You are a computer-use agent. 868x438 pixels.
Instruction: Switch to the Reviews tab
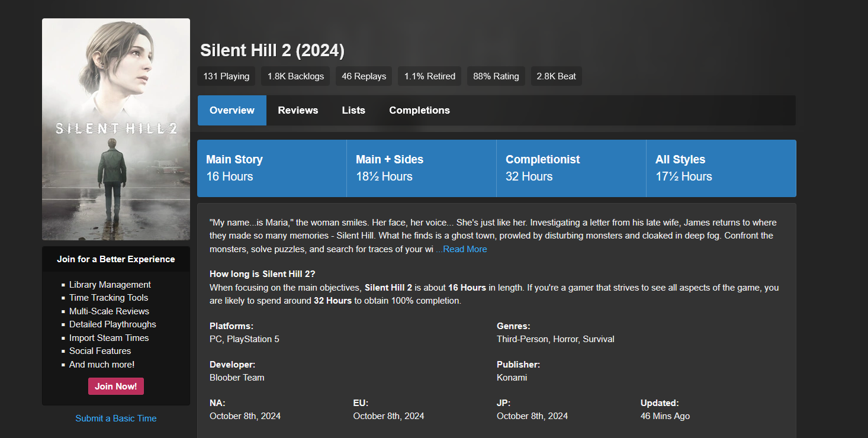pos(298,110)
